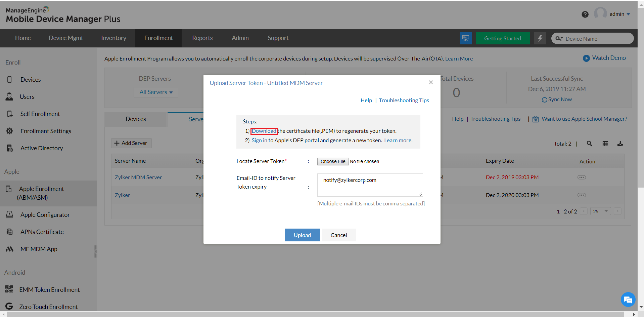This screenshot has height=317, width=644.
Task: Click the Upload button
Action: tap(302, 235)
